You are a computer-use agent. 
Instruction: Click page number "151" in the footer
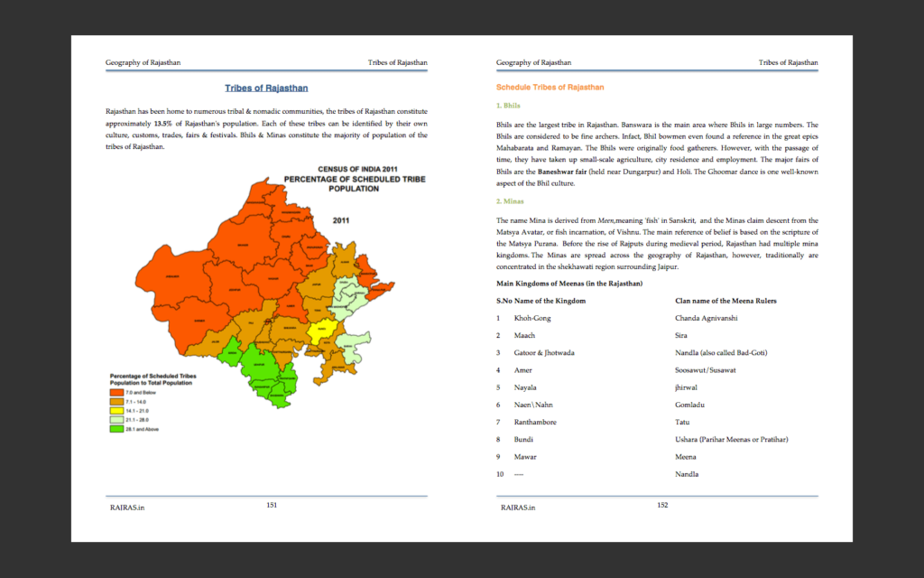tap(272, 505)
